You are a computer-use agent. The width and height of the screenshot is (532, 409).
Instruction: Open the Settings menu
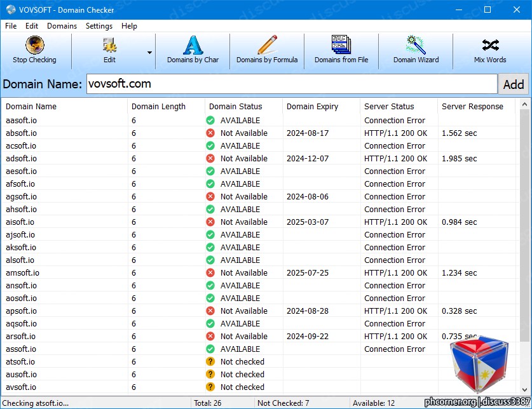(x=99, y=26)
